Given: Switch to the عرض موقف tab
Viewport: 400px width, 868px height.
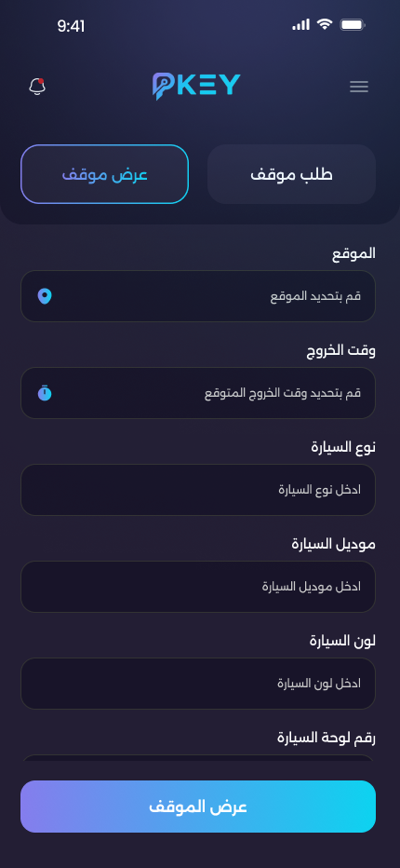Looking at the screenshot, I should pos(104,174).
